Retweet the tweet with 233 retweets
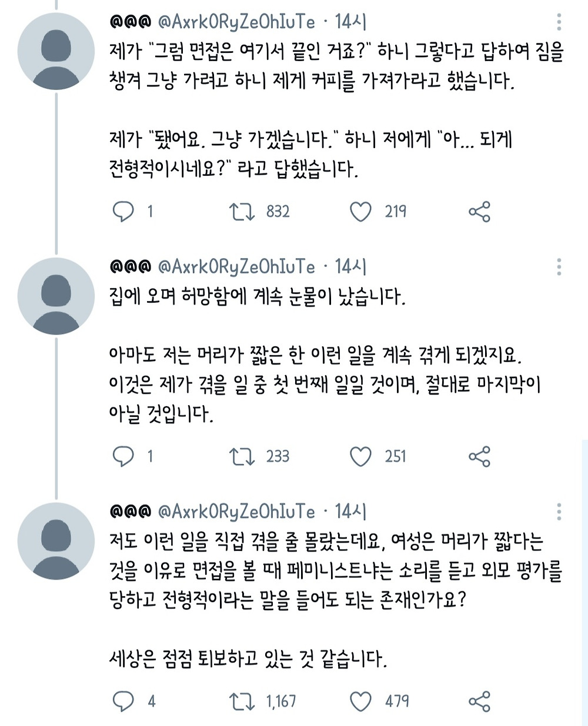Image resolution: width=588 pixels, height=726 pixels. pyautogui.click(x=242, y=457)
